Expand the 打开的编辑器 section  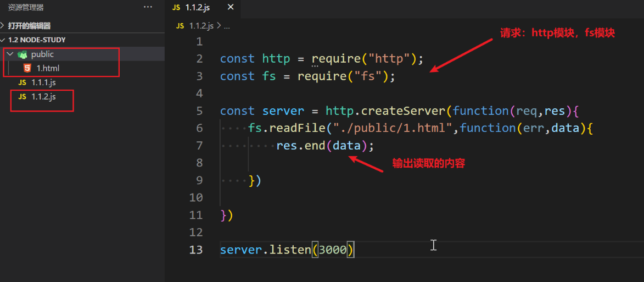click(x=4, y=26)
